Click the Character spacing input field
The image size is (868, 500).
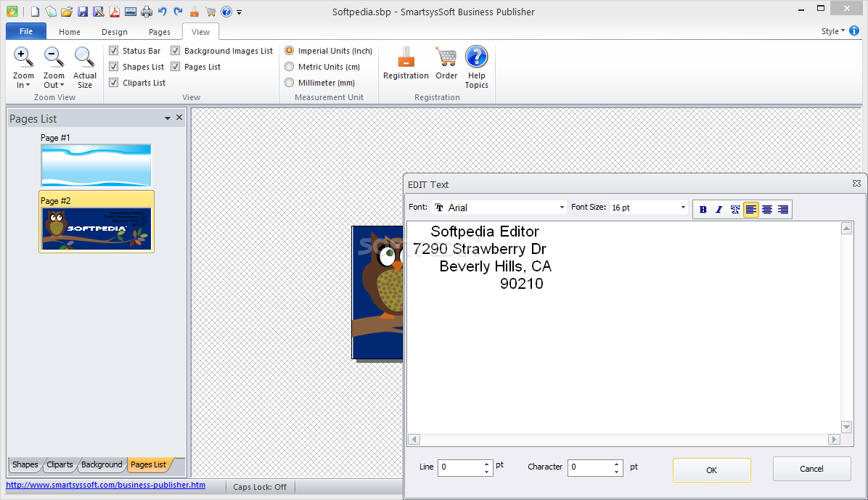pos(591,467)
